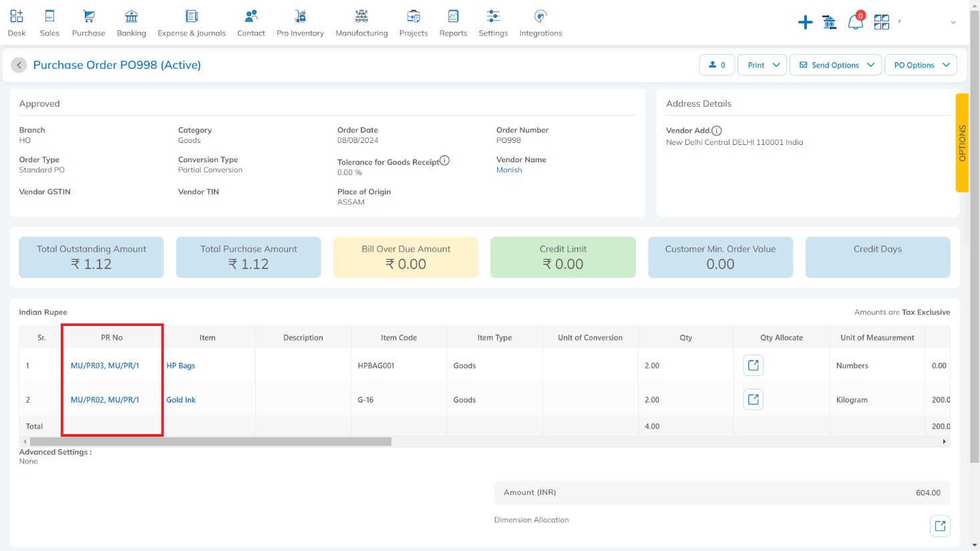Click the Credit Days card

[878, 257]
